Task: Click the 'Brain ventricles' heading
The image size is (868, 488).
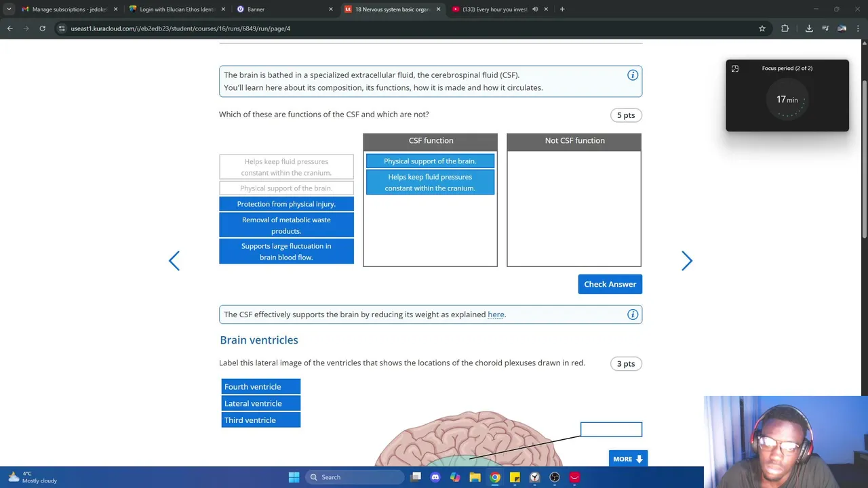Action: click(x=259, y=340)
